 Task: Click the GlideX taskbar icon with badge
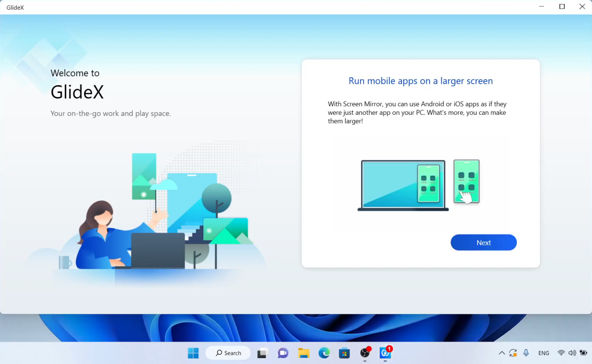click(385, 353)
